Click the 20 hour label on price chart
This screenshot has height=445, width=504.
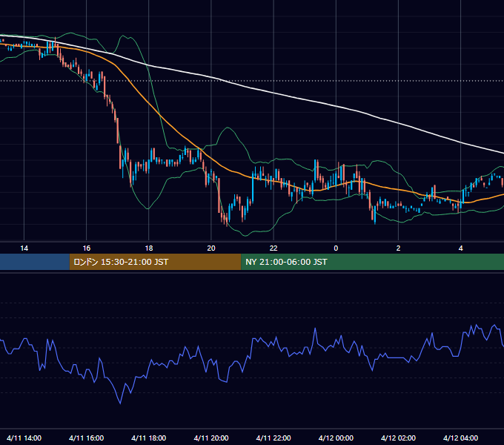point(211,248)
